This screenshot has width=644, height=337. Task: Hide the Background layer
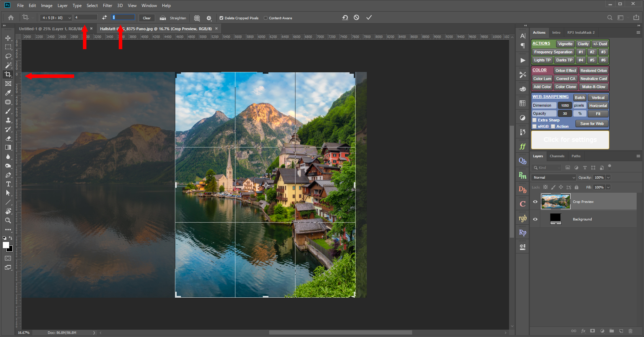535,219
